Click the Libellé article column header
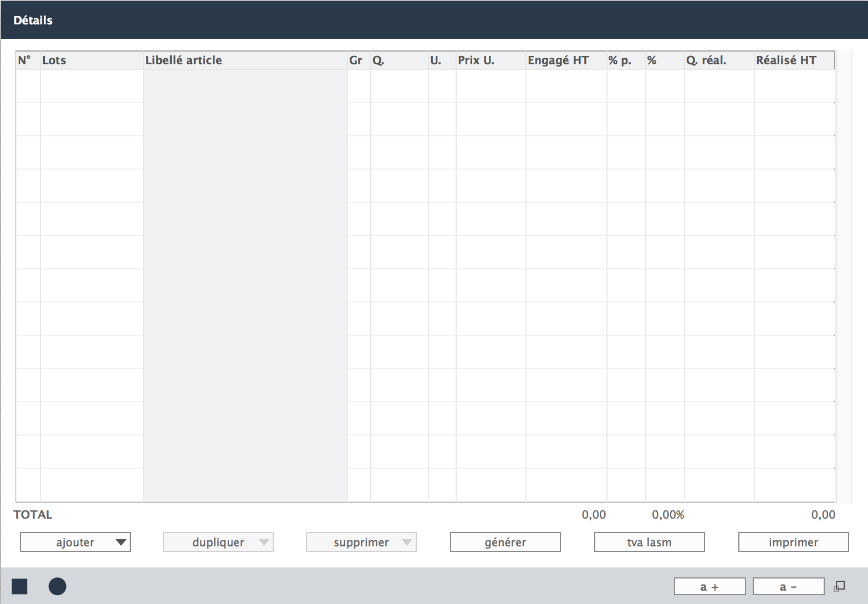This screenshot has height=604, width=868. click(246, 60)
